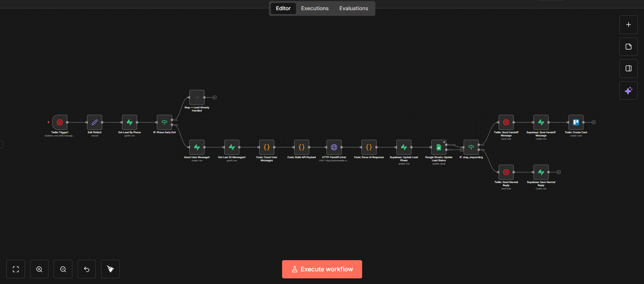This screenshot has height=284, width=644.
Task: Add node after Supabase: Save Normal Reply
Action: click(x=559, y=172)
